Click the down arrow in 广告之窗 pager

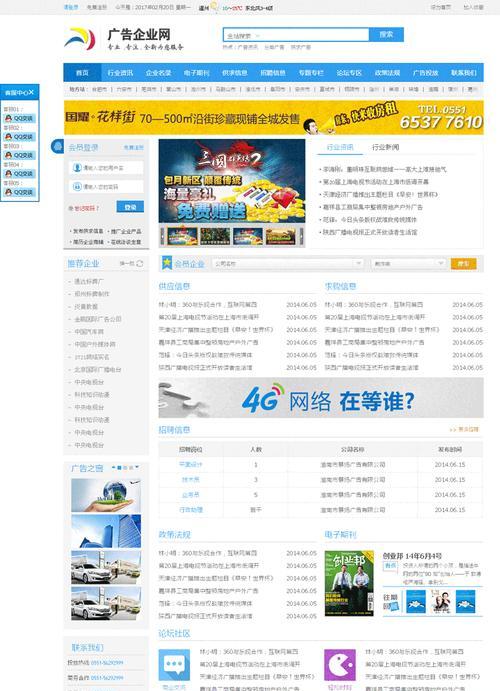coord(137,467)
